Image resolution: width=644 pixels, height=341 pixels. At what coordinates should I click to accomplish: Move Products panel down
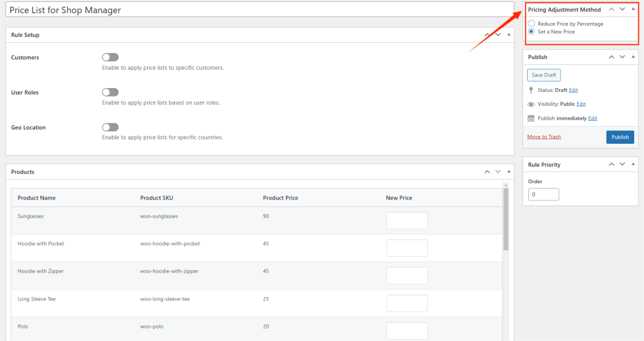point(498,171)
